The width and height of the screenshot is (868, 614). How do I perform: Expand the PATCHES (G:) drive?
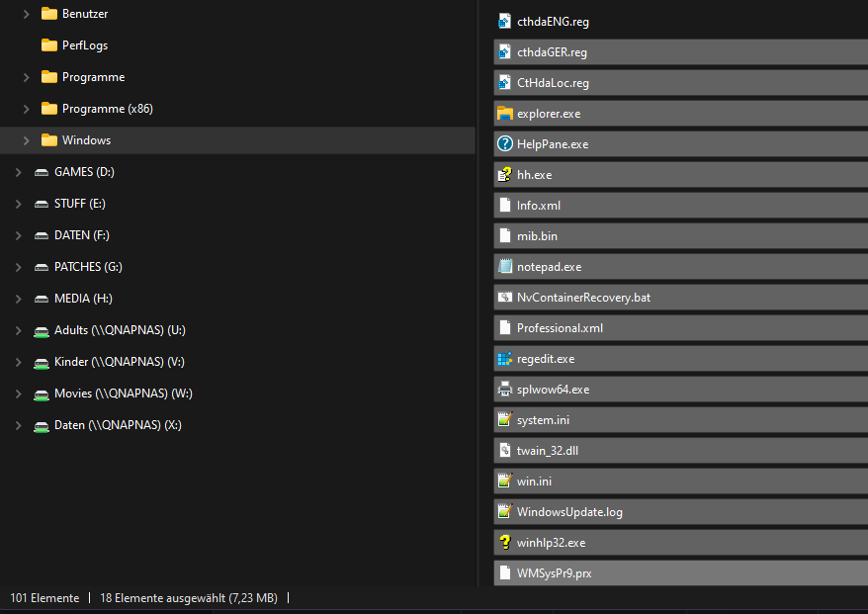tap(18, 267)
